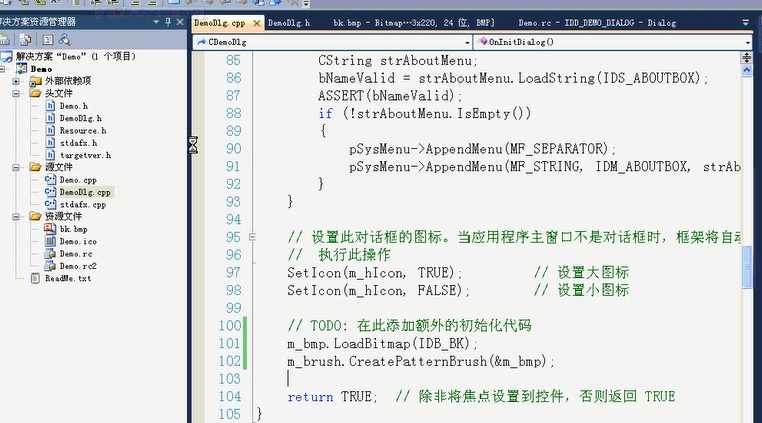Select DemoDlg.cpp in the tree
This screenshot has height=423, width=762.
tap(85, 192)
